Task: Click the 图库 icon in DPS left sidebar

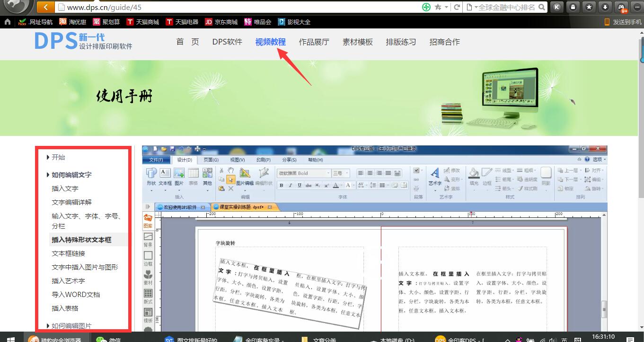Action: coord(148,221)
